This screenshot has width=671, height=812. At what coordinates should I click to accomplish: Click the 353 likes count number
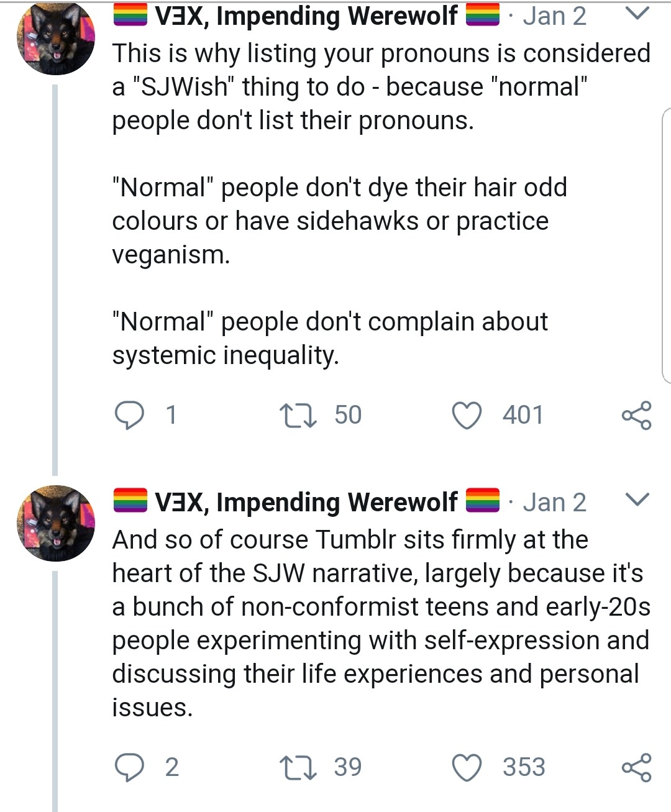[x=524, y=767]
